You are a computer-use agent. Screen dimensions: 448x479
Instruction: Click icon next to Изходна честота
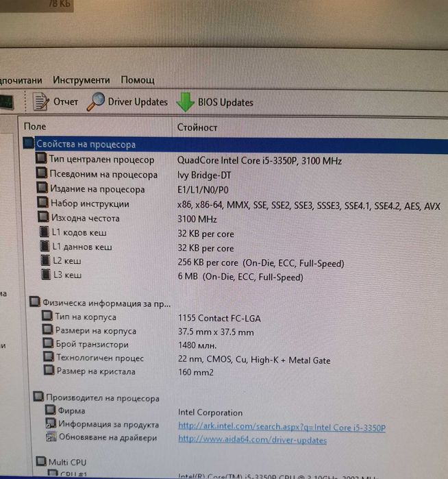coord(43,217)
